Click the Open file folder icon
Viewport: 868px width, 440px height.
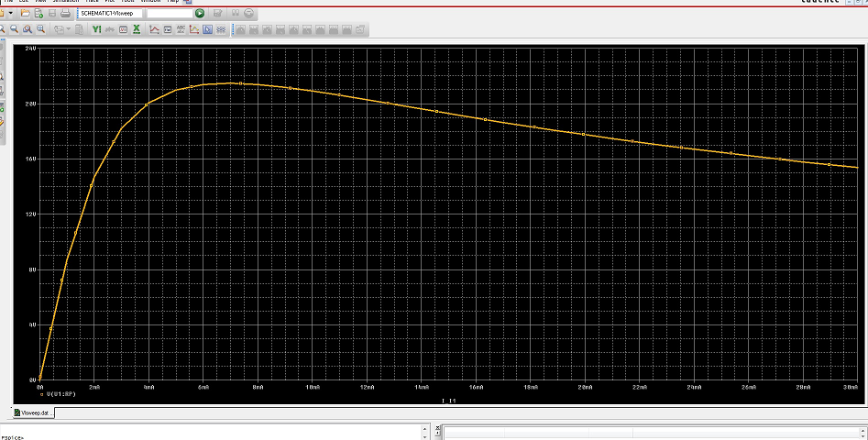pos(26,13)
